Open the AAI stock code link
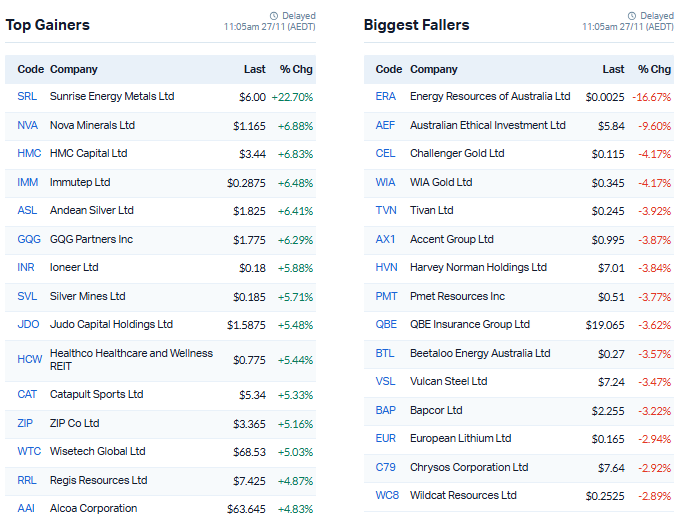The height and width of the screenshot is (520, 685). pyautogui.click(x=26, y=508)
